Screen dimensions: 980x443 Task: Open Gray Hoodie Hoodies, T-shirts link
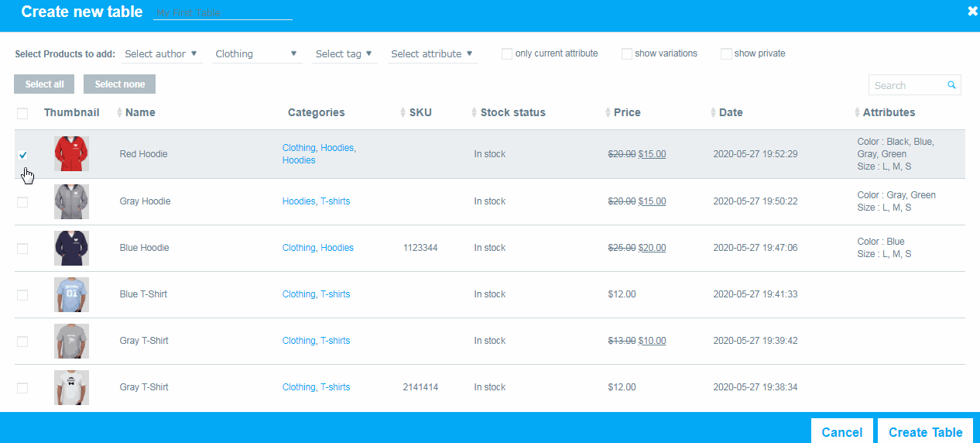(x=316, y=201)
